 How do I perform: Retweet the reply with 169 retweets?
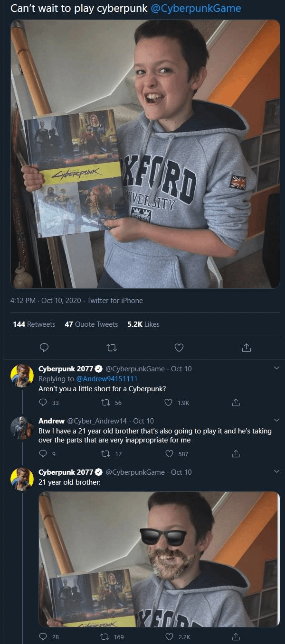pos(106,636)
